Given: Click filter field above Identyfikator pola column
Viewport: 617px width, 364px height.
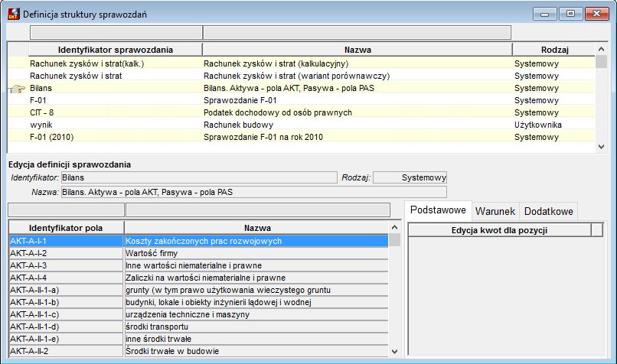Looking at the screenshot, I should (66, 210).
